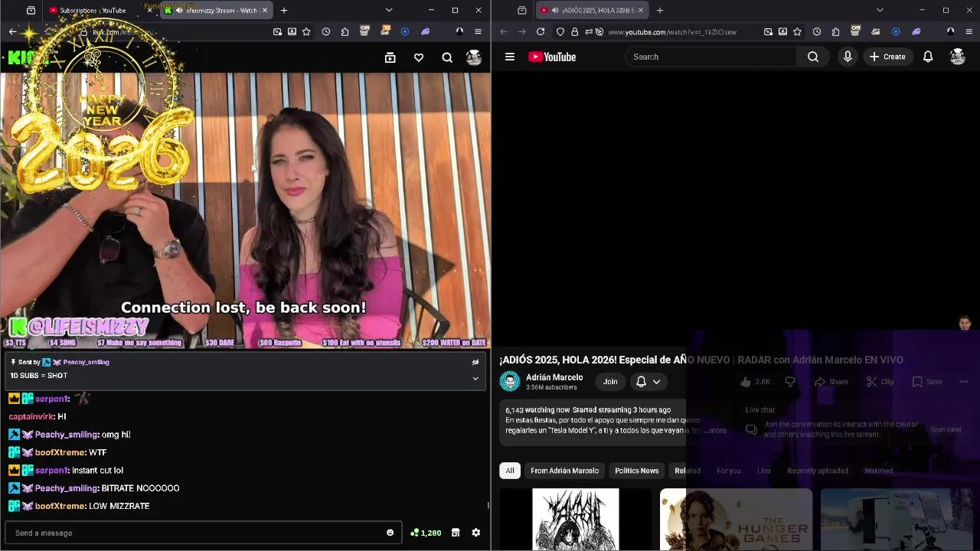980x551 pixels.
Task: Open Kick profile avatar menu
Action: [x=474, y=57]
